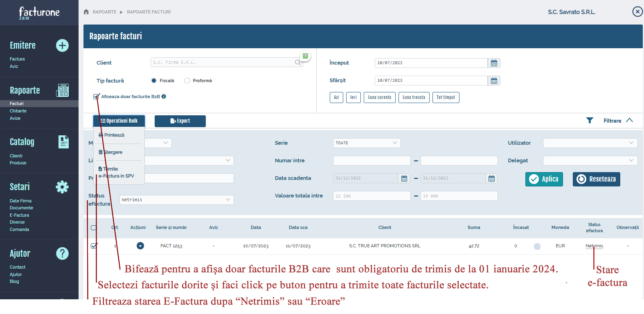Open the Status eFactura Netrimis dropdown
The height and width of the screenshot is (314, 644).
pyautogui.click(x=176, y=200)
